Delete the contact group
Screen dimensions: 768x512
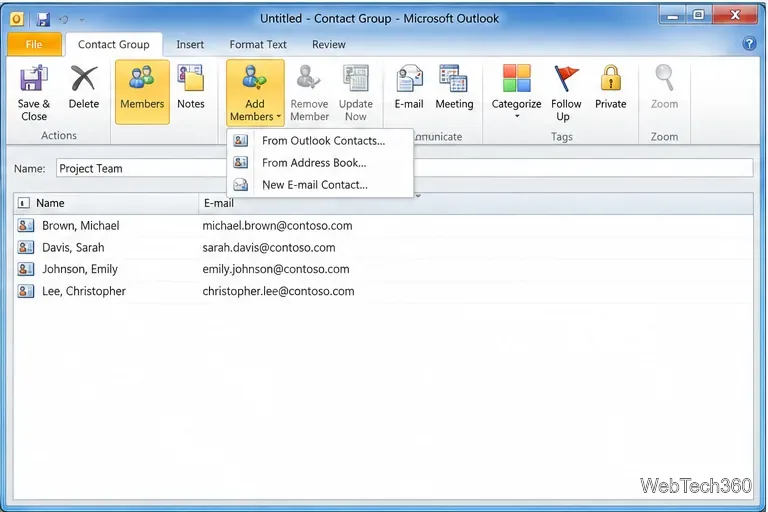[x=84, y=88]
